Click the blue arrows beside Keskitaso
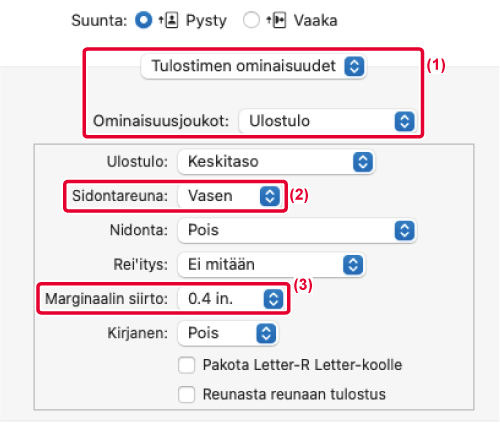Image resolution: width=500 pixels, height=428 pixels. [x=363, y=162]
